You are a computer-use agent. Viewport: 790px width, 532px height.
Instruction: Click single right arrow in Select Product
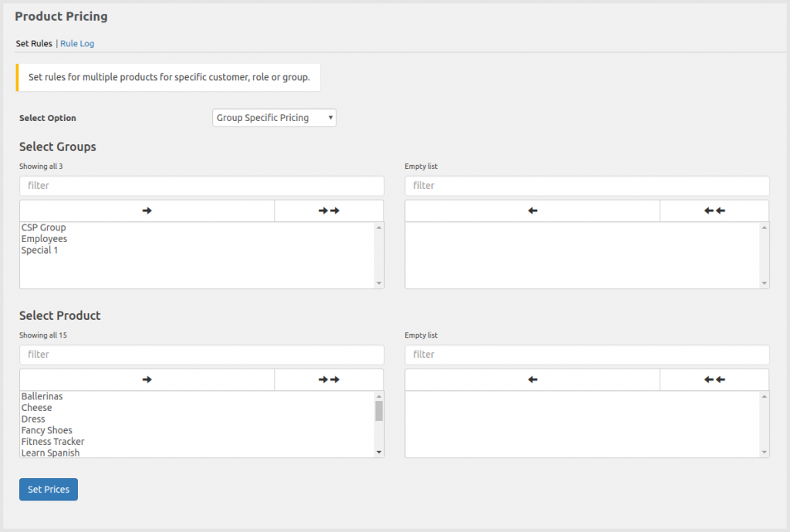point(147,379)
